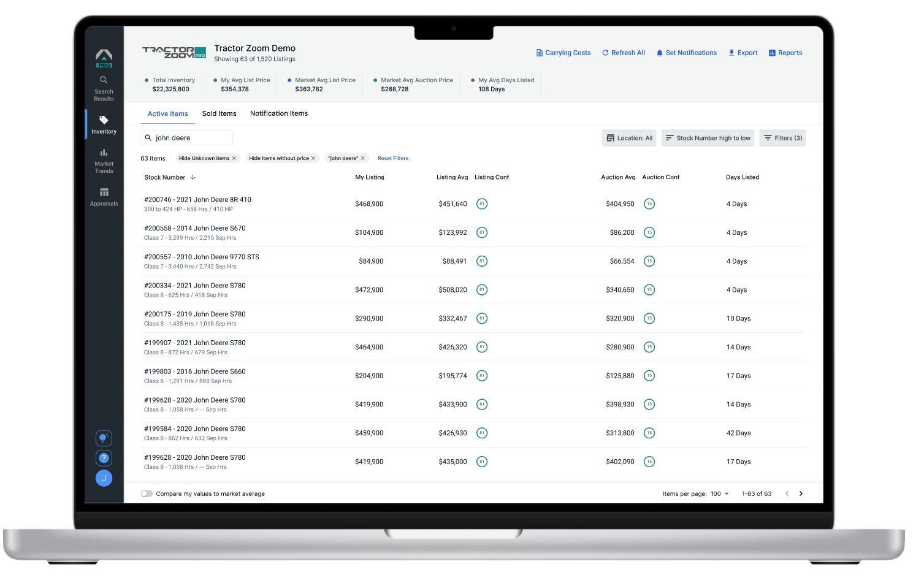Go to the previous page arrow

(787, 493)
